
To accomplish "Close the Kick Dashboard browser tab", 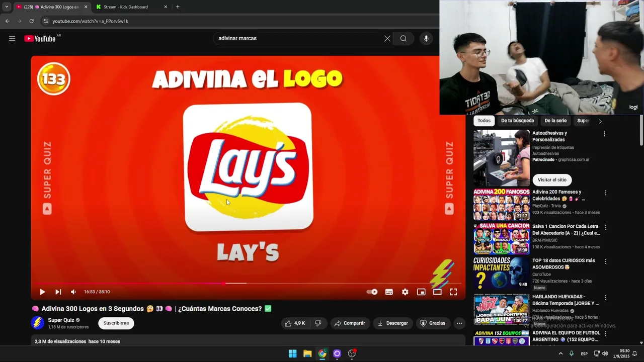I will pyautogui.click(x=166, y=7).
